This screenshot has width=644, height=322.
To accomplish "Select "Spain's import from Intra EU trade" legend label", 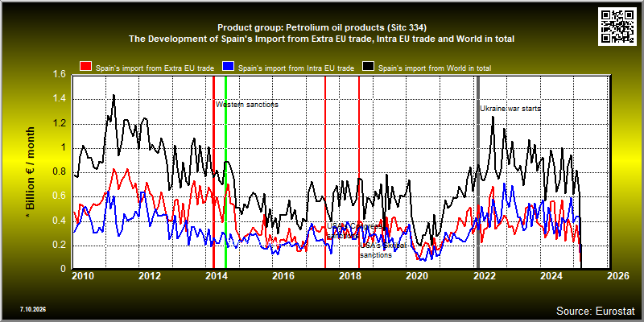I will point(296,68).
